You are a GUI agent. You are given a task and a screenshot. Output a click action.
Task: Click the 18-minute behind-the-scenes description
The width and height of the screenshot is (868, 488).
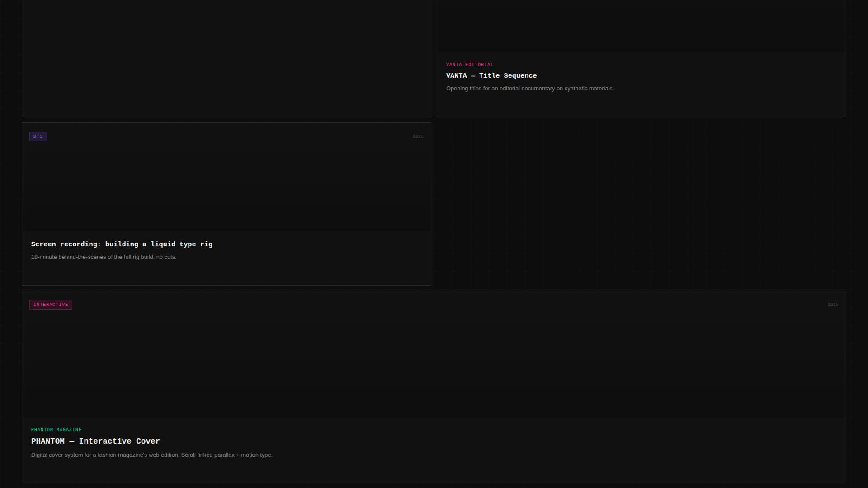pyautogui.click(x=104, y=257)
